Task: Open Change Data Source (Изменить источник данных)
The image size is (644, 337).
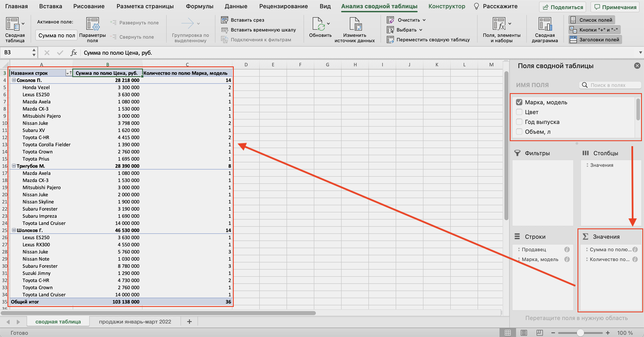Action: pos(355,25)
